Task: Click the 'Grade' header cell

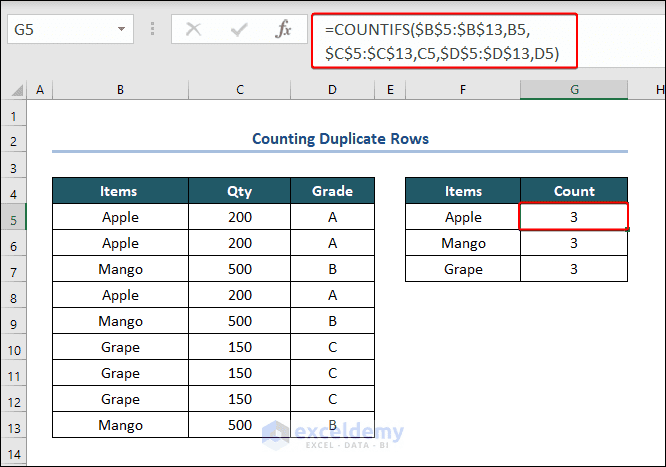Action: [x=333, y=191]
